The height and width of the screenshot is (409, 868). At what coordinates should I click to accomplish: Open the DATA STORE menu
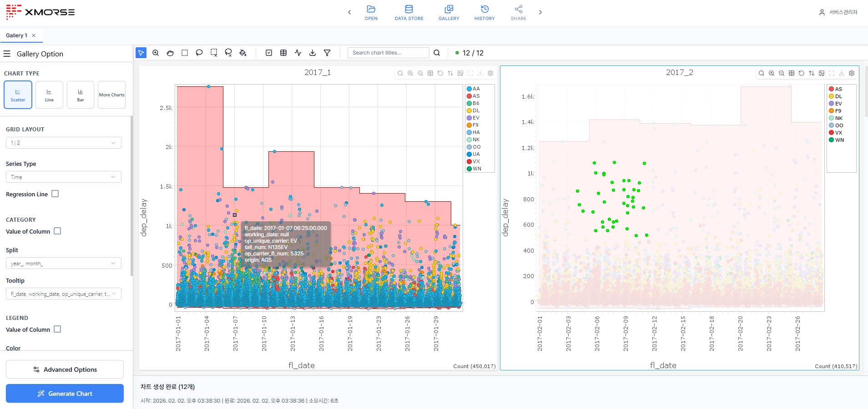click(409, 13)
